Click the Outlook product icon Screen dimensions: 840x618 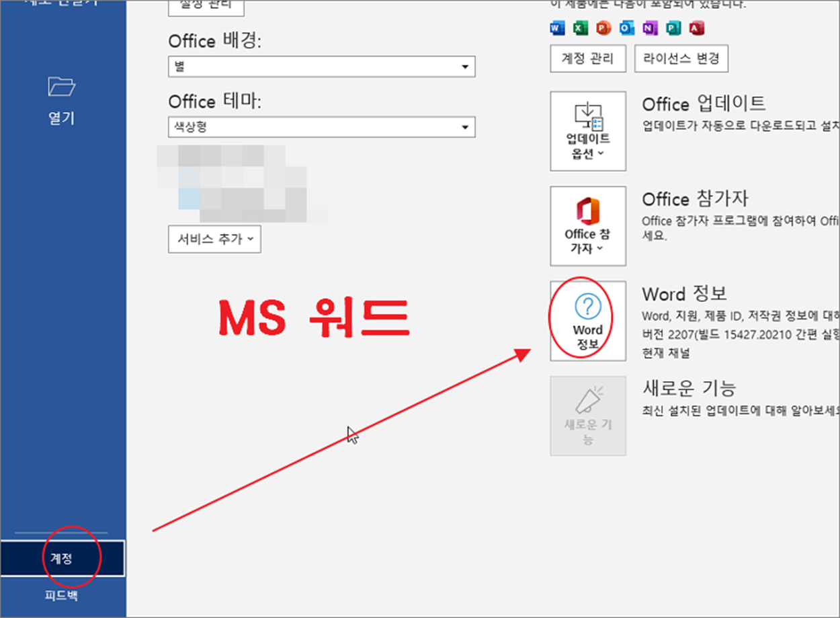(x=626, y=28)
